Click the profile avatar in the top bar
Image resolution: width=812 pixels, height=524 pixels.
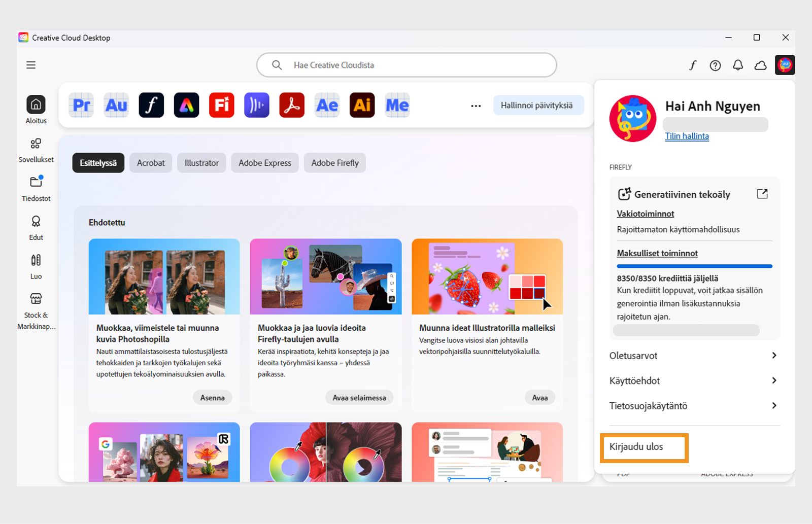(x=785, y=65)
